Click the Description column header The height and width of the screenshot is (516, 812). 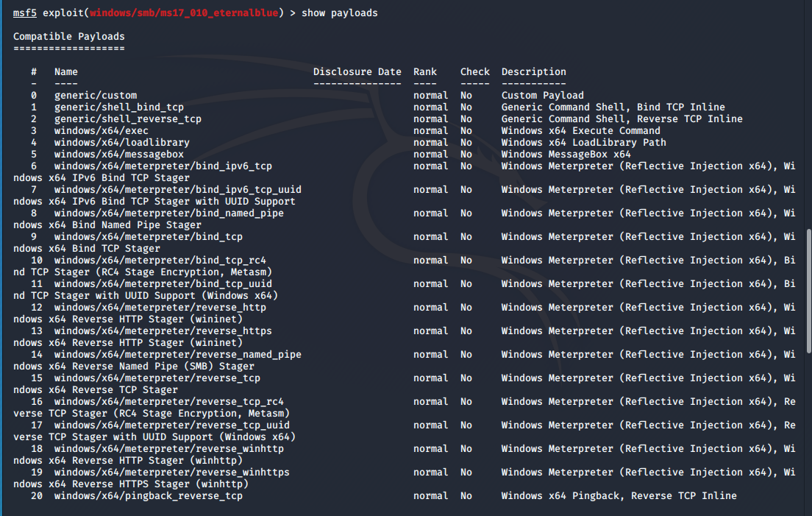(x=533, y=71)
